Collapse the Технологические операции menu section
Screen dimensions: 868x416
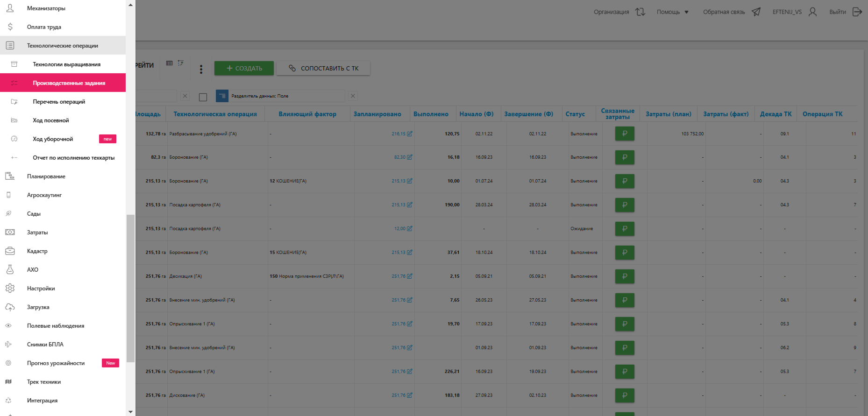coord(63,46)
